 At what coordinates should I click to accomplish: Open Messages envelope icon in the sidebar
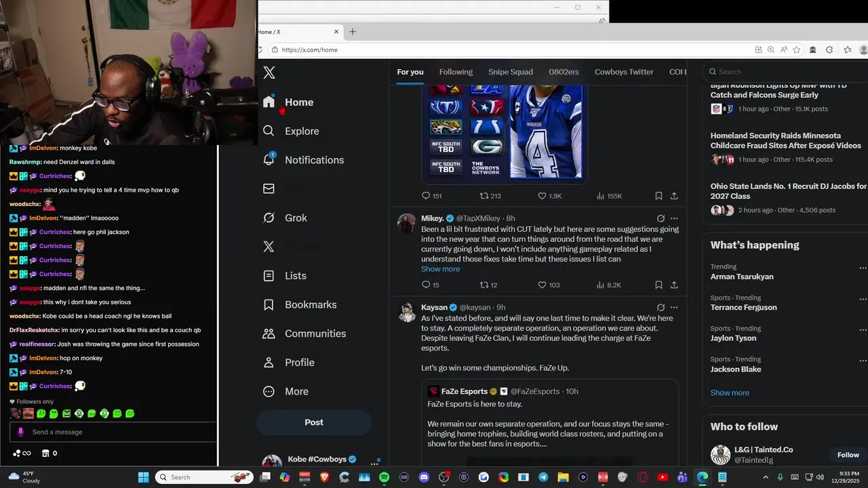[x=269, y=188]
